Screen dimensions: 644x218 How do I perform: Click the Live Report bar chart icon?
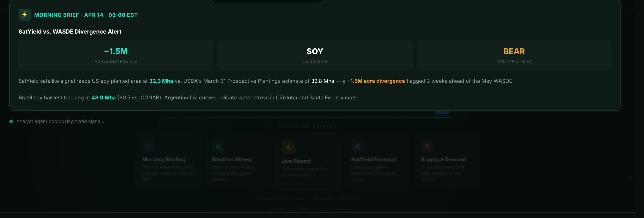(289, 147)
